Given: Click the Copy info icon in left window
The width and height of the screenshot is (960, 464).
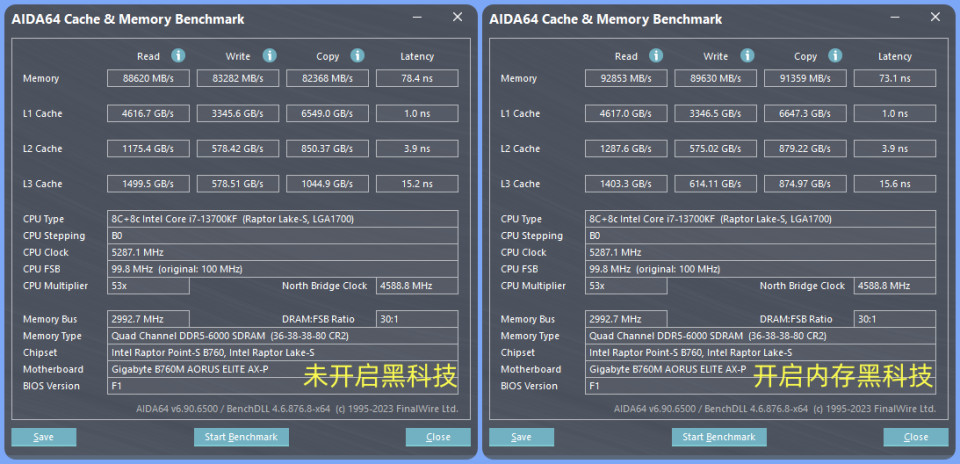Looking at the screenshot, I should tap(358, 56).
